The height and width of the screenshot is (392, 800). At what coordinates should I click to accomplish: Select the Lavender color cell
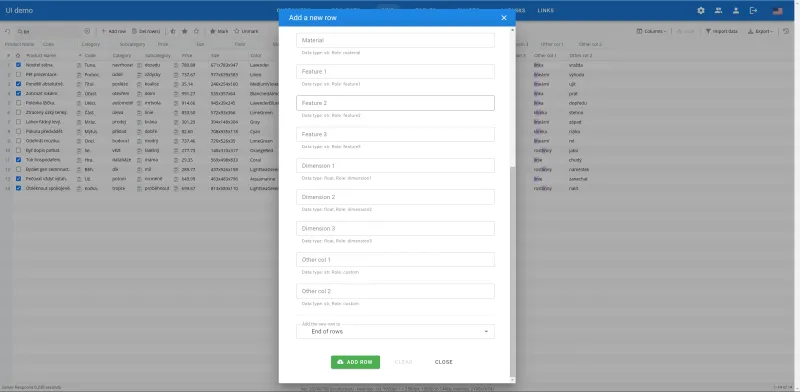(x=259, y=65)
